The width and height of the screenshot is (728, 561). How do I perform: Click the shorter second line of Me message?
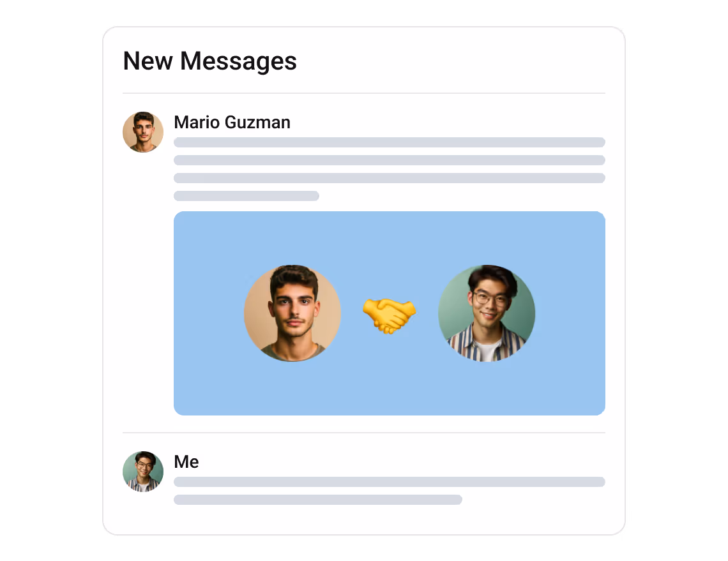(318, 500)
